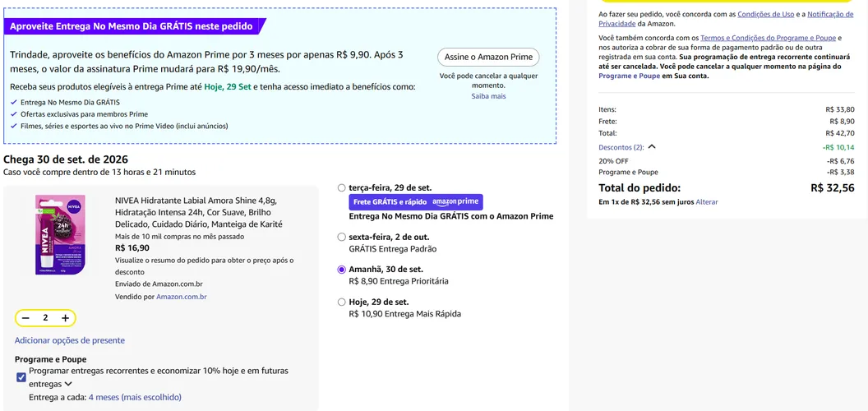
Task: Click Total do pedido R$ 32,56 amount
Action: [832, 187]
